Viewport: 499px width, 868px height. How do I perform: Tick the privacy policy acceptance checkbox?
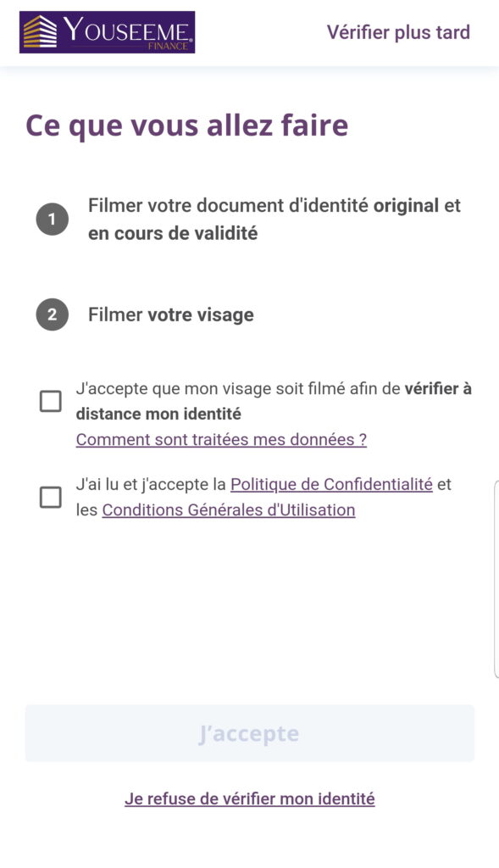(50, 497)
